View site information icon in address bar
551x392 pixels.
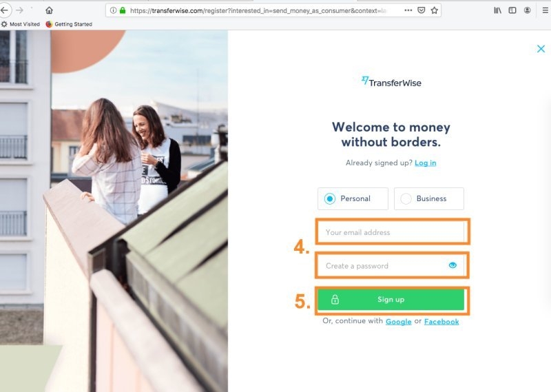113,10
